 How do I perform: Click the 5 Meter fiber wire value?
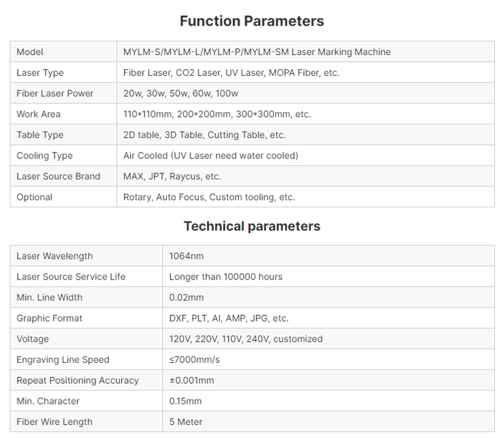click(186, 422)
